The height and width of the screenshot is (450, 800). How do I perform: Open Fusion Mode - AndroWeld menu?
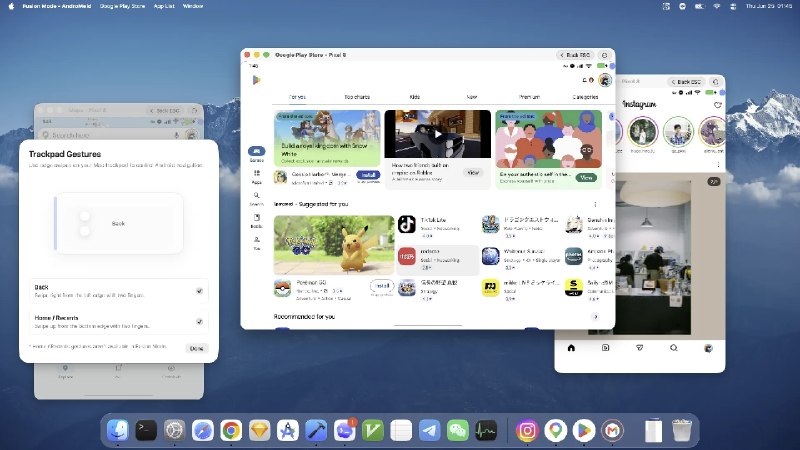pyautogui.click(x=57, y=6)
